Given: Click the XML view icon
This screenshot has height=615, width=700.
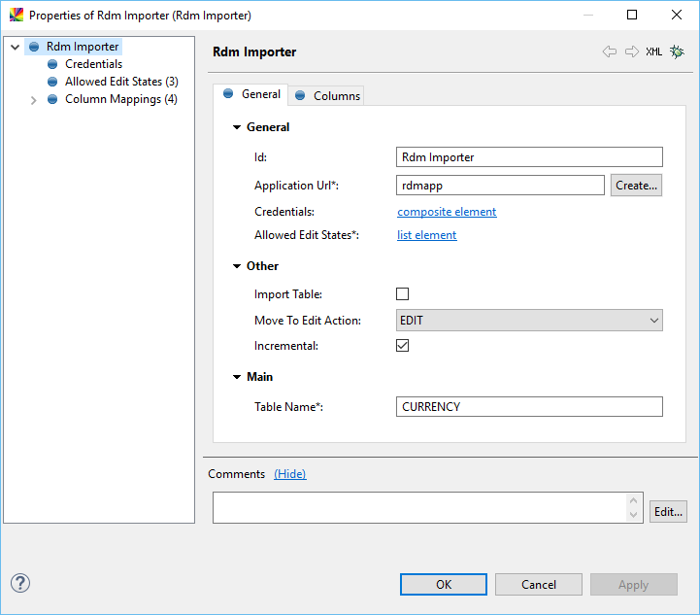Looking at the screenshot, I should pyautogui.click(x=654, y=51).
